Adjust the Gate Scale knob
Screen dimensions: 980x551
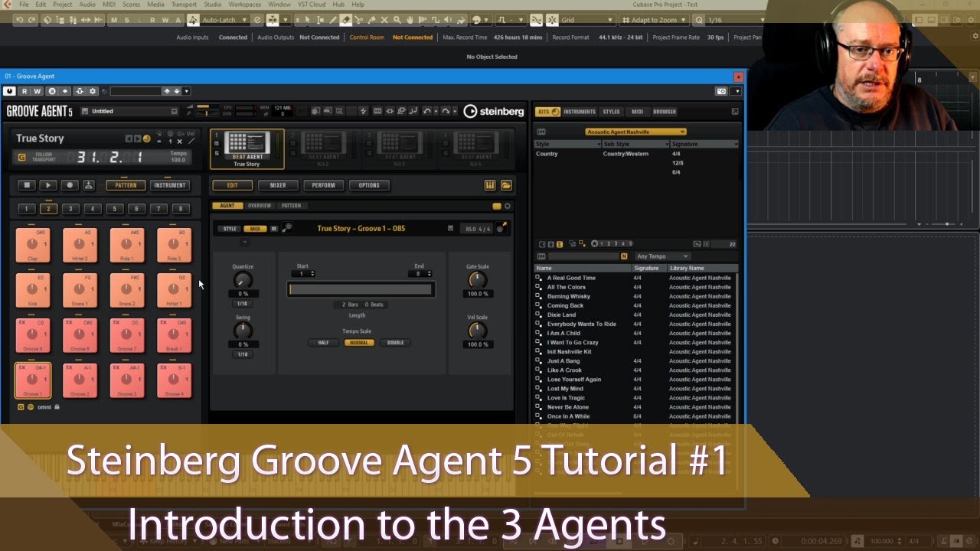[x=477, y=280]
